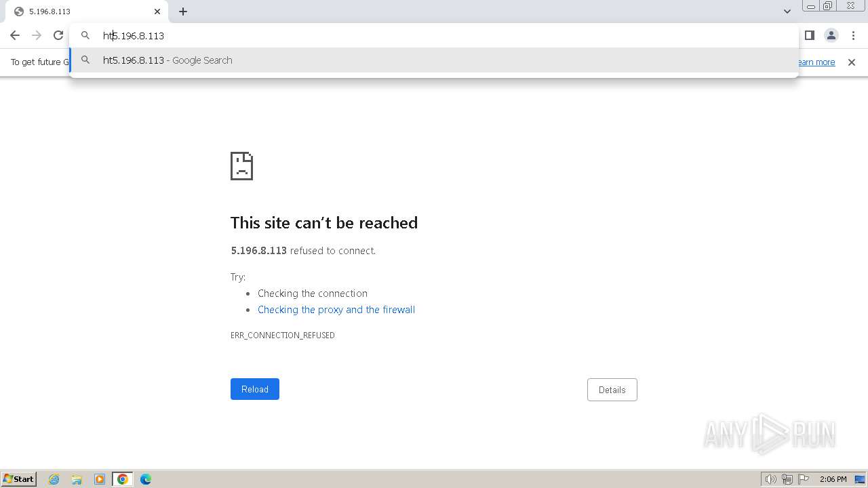Image resolution: width=868 pixels, height=488 pixels.
Task: Click the network tray icon
Action: (787, 479)
